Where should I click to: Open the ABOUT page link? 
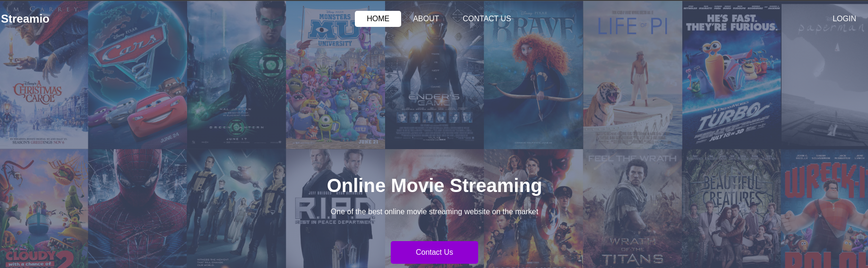coord(426,19)
